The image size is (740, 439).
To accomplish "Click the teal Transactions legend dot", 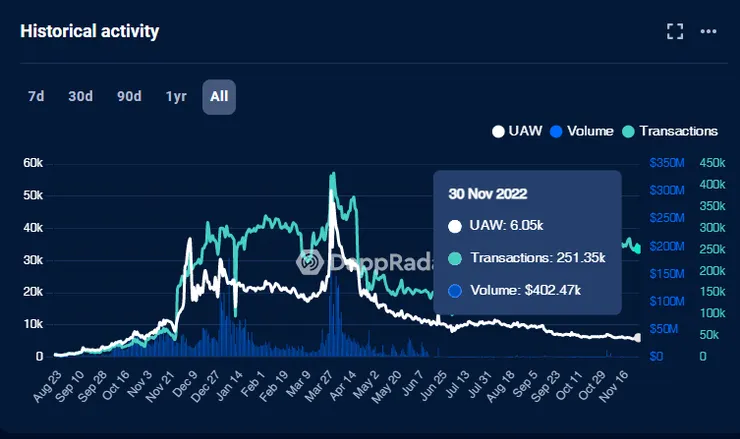I will point(628,131).
